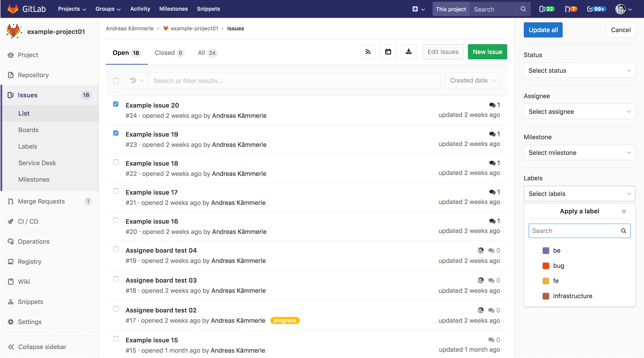Expand the Select milestone dropdown
Screen dimensions: 644x358
[579, 152]
